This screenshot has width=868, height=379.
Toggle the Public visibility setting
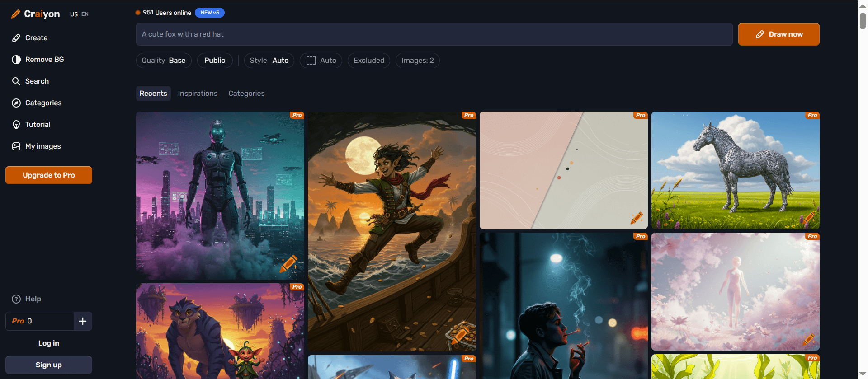(x=215, y=61)
